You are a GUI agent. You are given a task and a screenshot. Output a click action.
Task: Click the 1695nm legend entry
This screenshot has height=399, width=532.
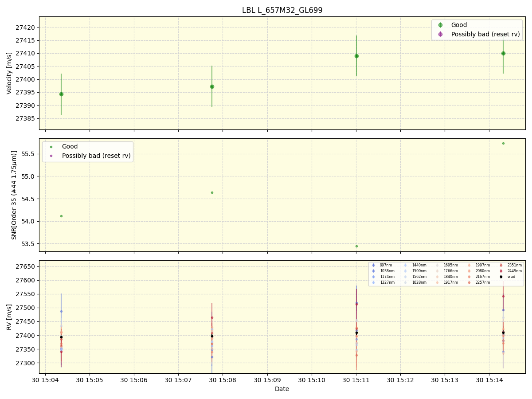tap(446, 265)
